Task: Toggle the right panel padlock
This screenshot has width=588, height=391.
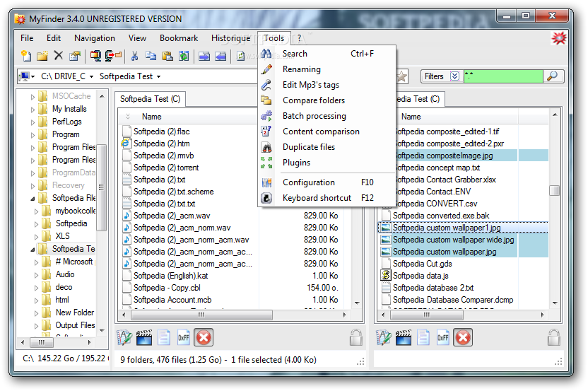Action: (554, 337)
